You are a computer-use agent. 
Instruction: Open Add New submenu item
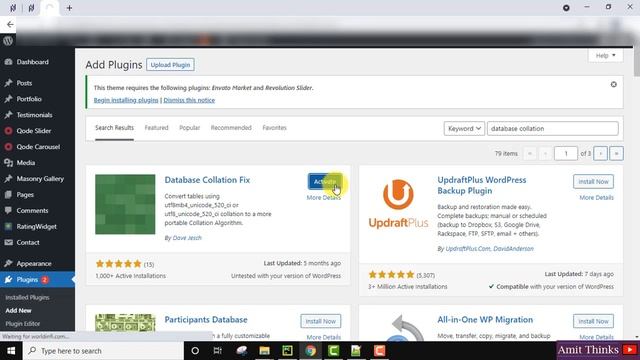click(x=18, y=311)
